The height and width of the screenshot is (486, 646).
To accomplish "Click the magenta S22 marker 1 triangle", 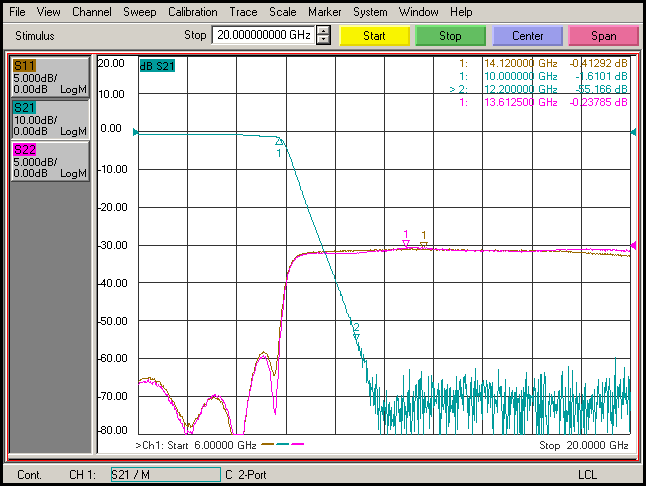I will click(x=406, y=243).
